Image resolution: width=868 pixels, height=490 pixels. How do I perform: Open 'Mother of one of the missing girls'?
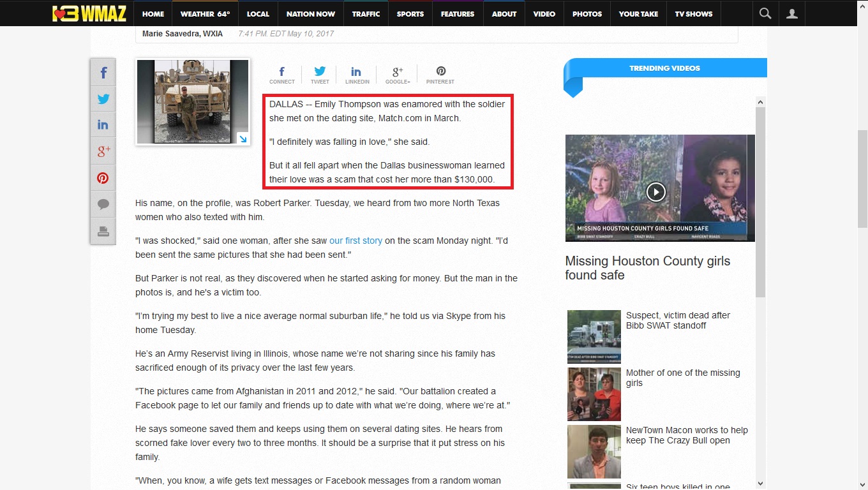point(683,378)
